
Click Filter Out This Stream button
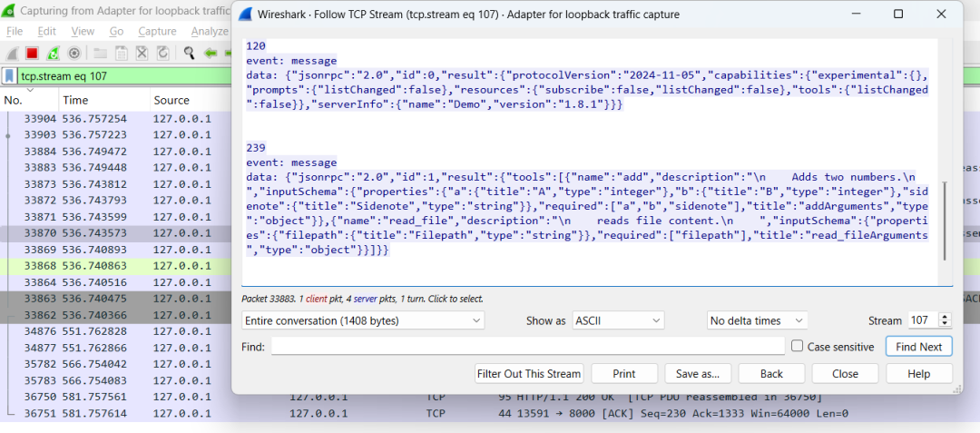click(529, 374)
